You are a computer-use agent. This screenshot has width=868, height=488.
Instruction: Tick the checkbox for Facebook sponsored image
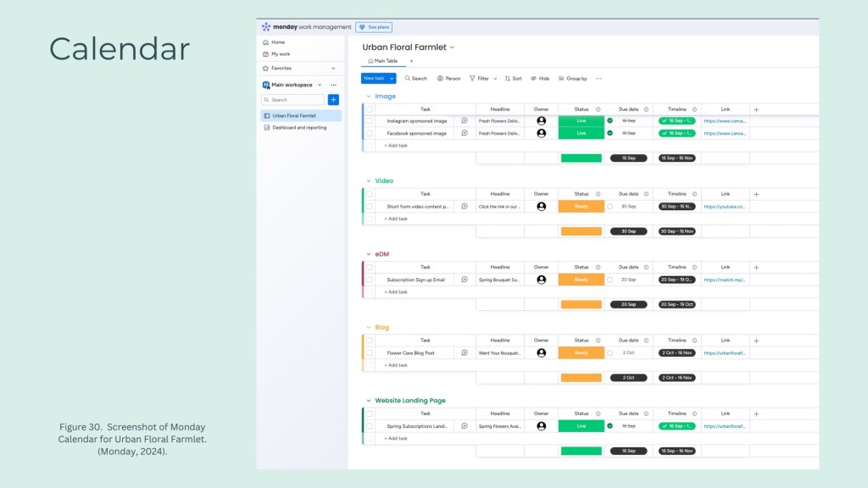370,133
